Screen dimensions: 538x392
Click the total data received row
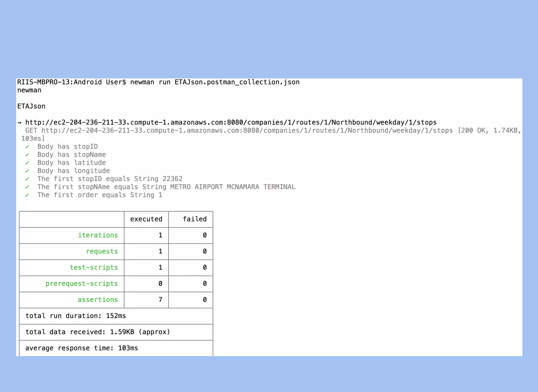(97, 332)
